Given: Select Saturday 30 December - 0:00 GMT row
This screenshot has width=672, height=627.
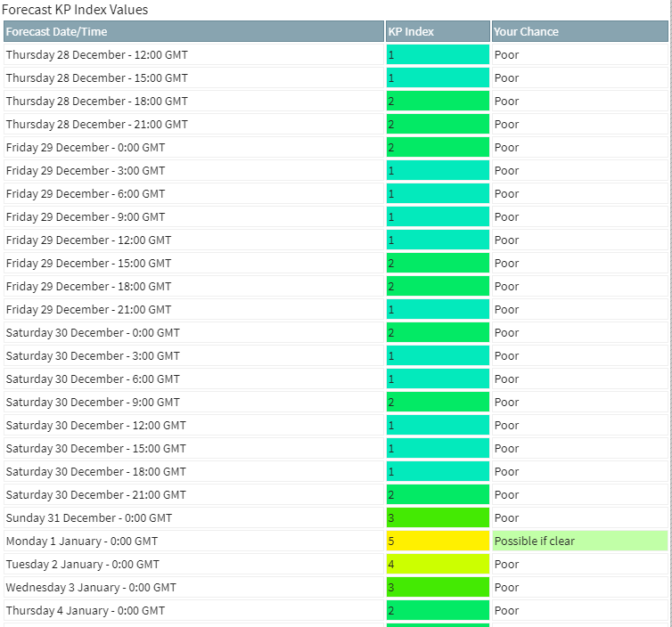Looking at the screenshot, I should click(336, 332).
